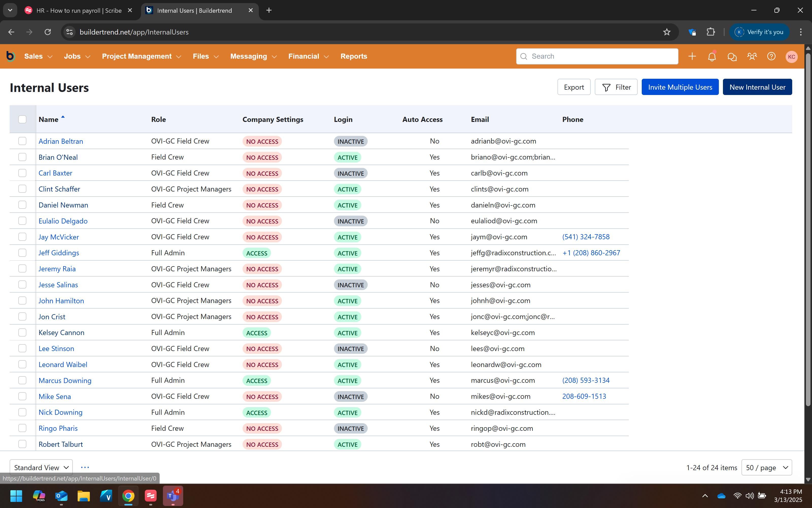This screenshot has height=508, width=812.
Task: Click the browser address bar URL
Action: click(x=134, y=32)
